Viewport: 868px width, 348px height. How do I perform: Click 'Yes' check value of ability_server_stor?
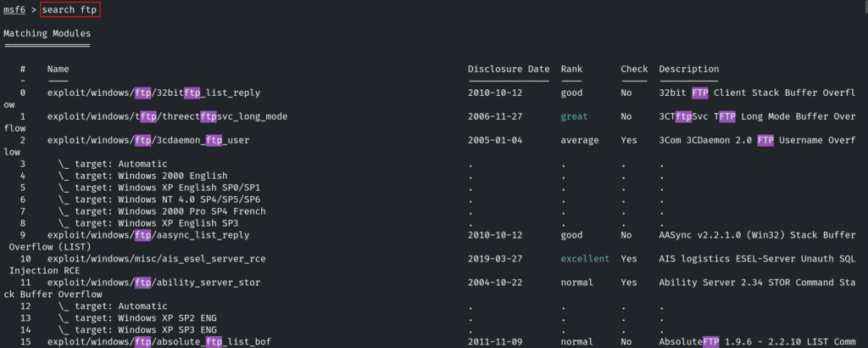point(628,283)
